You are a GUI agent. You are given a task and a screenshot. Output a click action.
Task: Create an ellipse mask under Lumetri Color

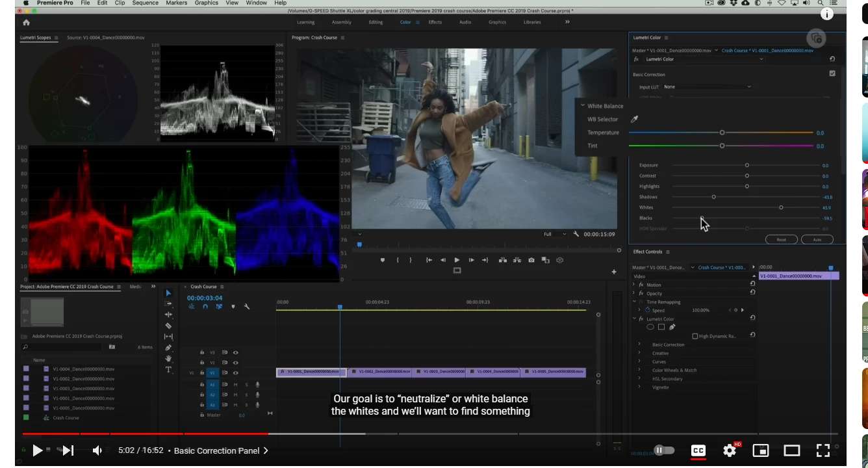click(650, 327)
